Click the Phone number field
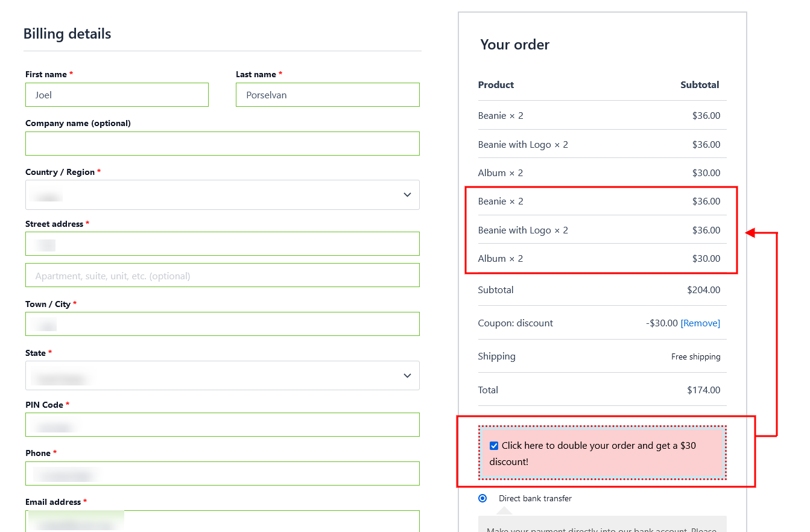Screen dimensions: 810x532 222,473
